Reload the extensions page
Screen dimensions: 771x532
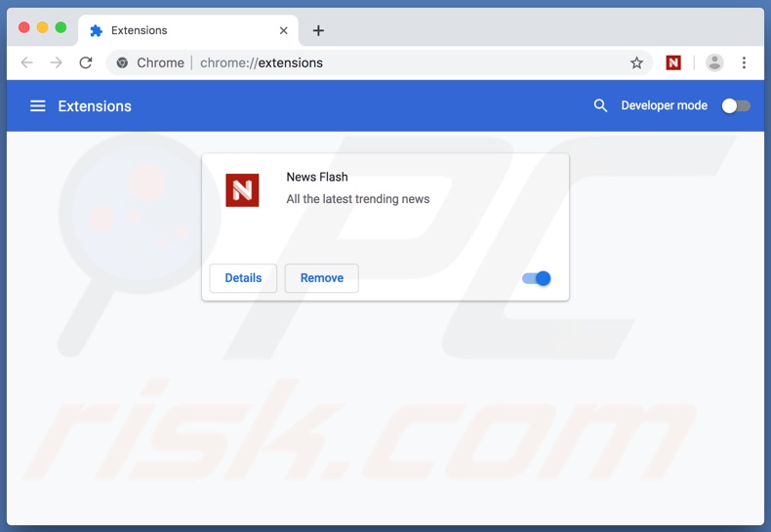(x=86, y=62)
